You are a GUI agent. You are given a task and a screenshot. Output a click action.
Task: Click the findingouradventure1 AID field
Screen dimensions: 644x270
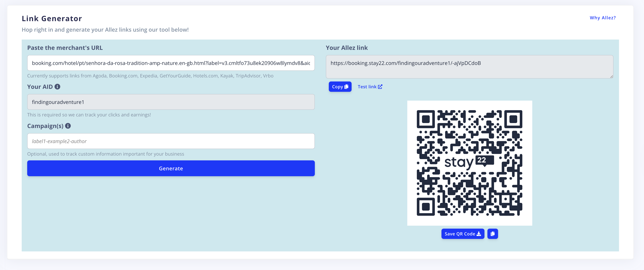(171, 102)
